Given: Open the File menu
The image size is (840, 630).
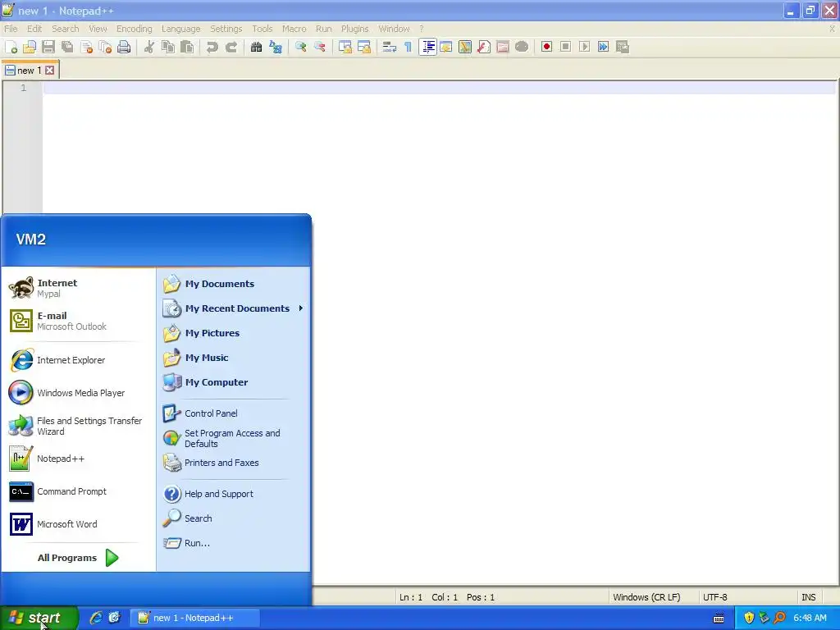Looking at the screenshot, I should [11, 29].
